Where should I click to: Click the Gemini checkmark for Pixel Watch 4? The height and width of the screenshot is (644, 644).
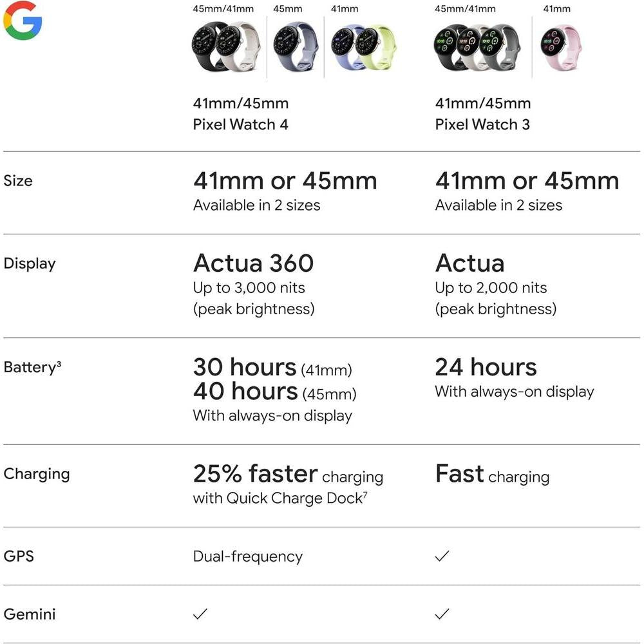click(200, 614)
